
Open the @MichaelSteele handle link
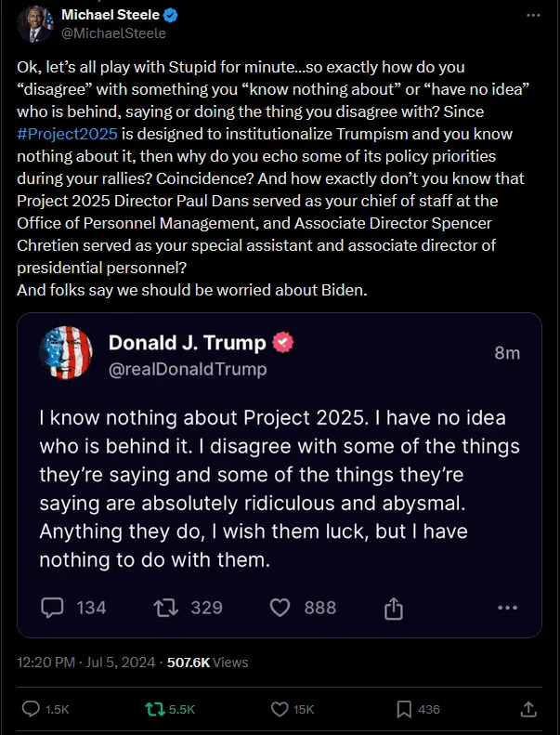click(113, 33)
